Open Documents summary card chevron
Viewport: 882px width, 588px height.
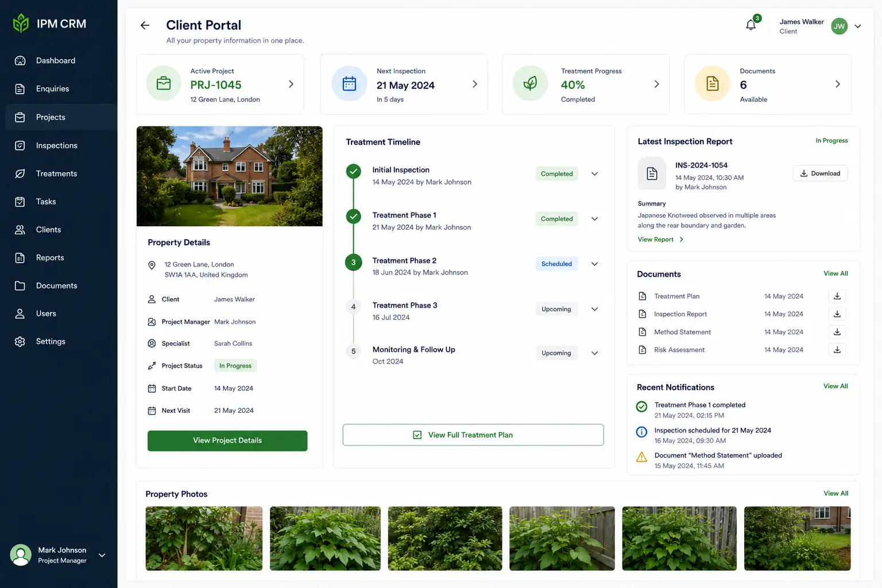(x=838, y=84)
